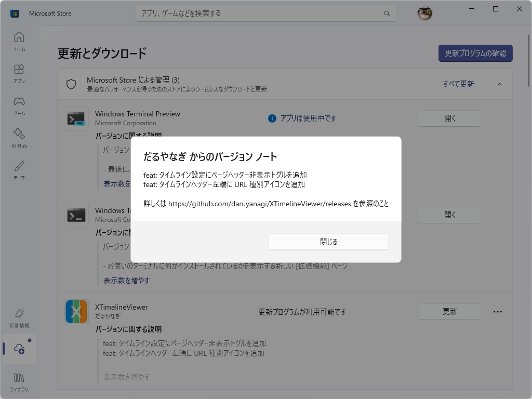Click the Windows Terminal Preview app icon

tap(76, 118)
